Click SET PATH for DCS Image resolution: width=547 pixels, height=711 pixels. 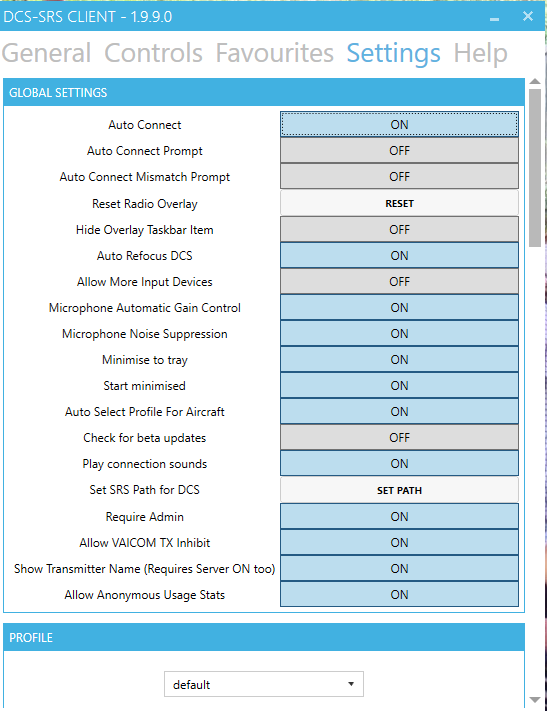pyautogui.click(x=399, y=490)
